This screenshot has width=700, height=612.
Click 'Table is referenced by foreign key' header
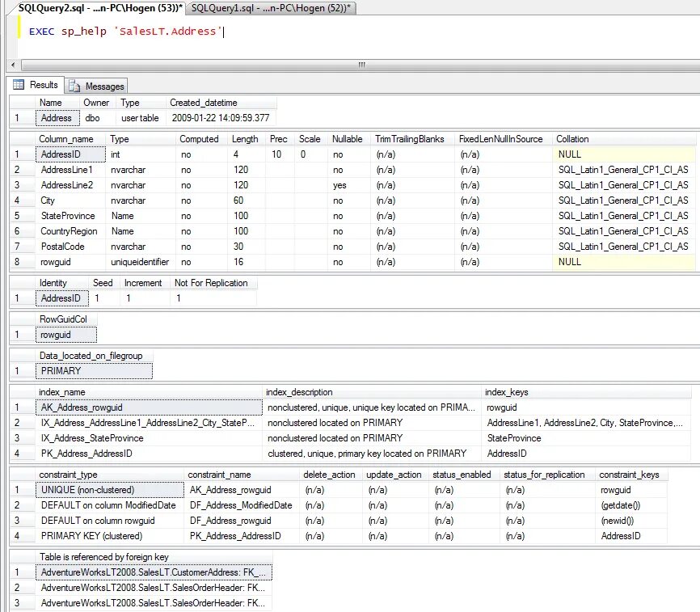click(x=154, y=557)
